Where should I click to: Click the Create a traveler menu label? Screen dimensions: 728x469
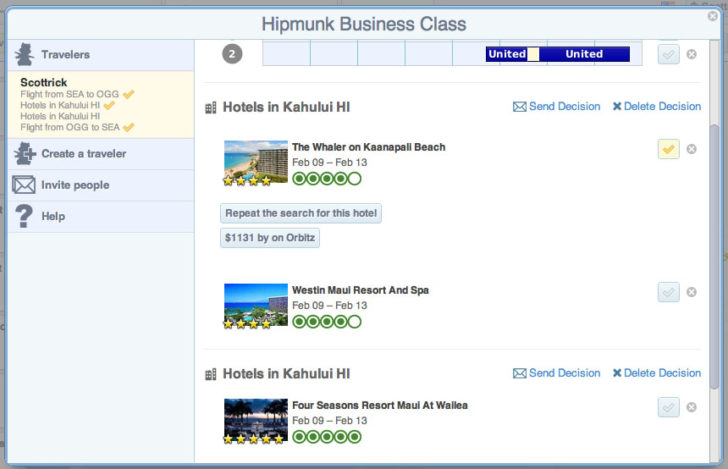pyautogui.click(x=84, y=154)
